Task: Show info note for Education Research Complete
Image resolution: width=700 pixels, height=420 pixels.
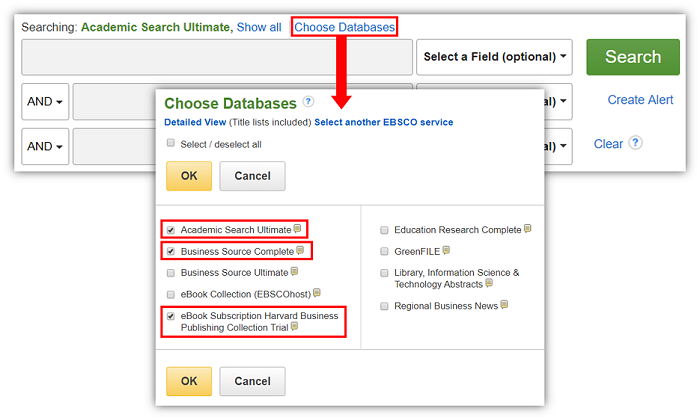Action: (x=527, y=229)
